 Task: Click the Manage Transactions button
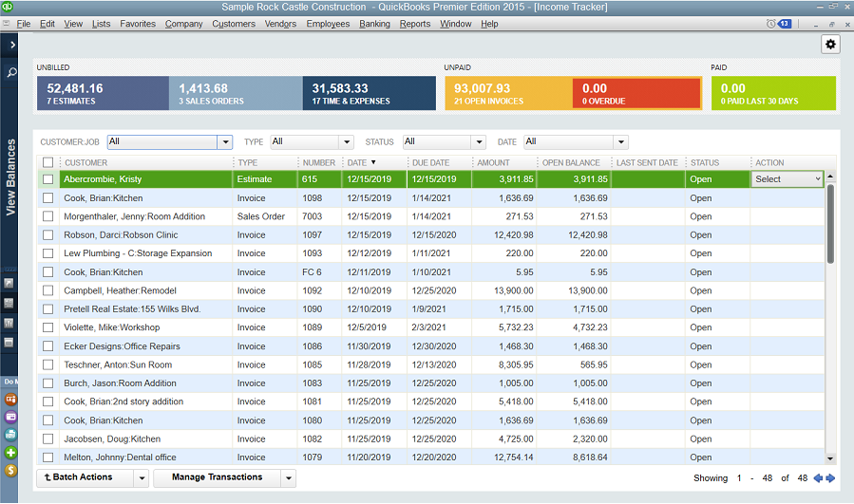(218, 477)
